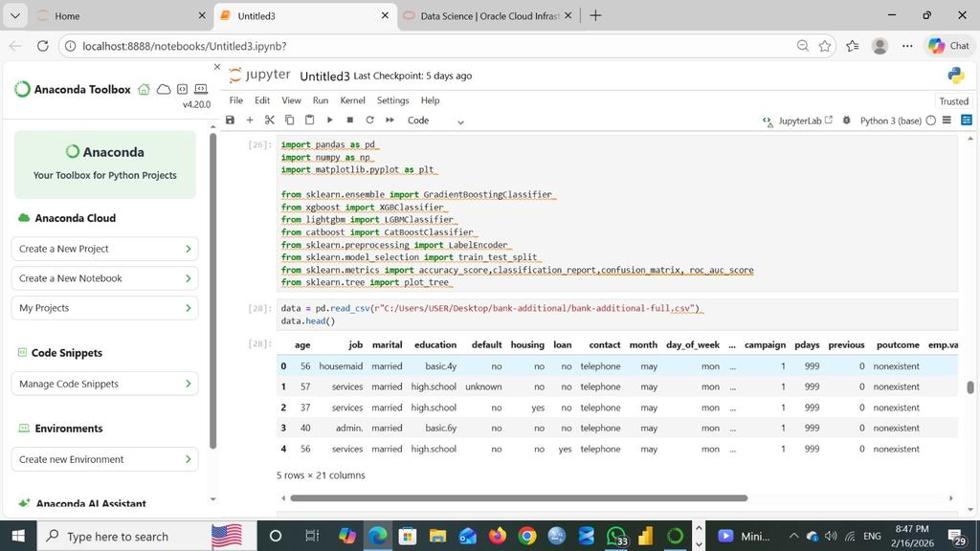Open the browser tab search dropdown

(x=15, y=15)
